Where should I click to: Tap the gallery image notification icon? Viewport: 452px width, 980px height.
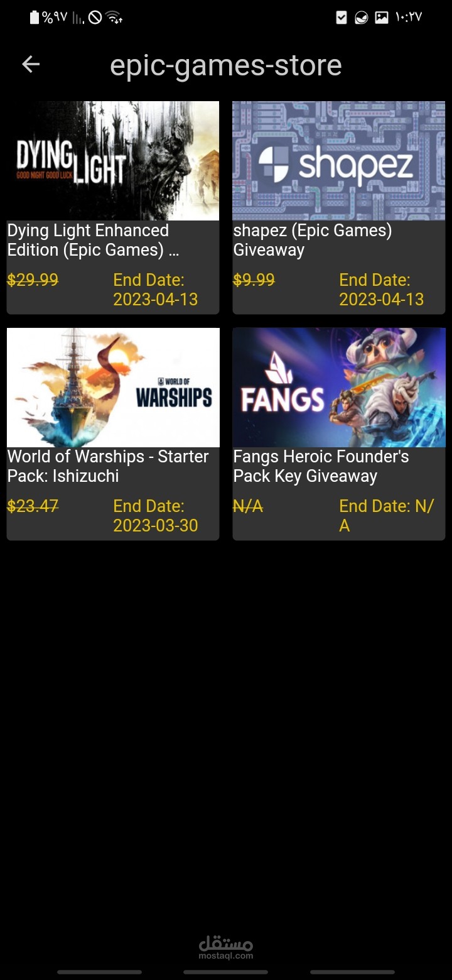(x=382, y=18)
